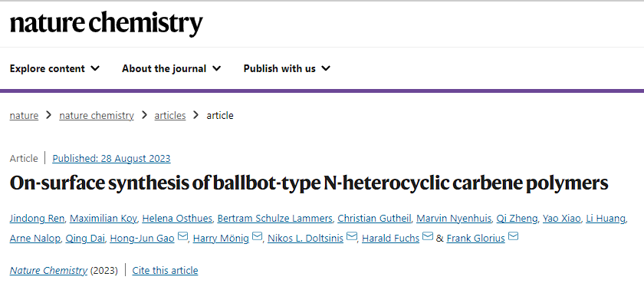Expand the Explore content menu
This screenshot has width=644, height=290.
[x=54, y=68]
